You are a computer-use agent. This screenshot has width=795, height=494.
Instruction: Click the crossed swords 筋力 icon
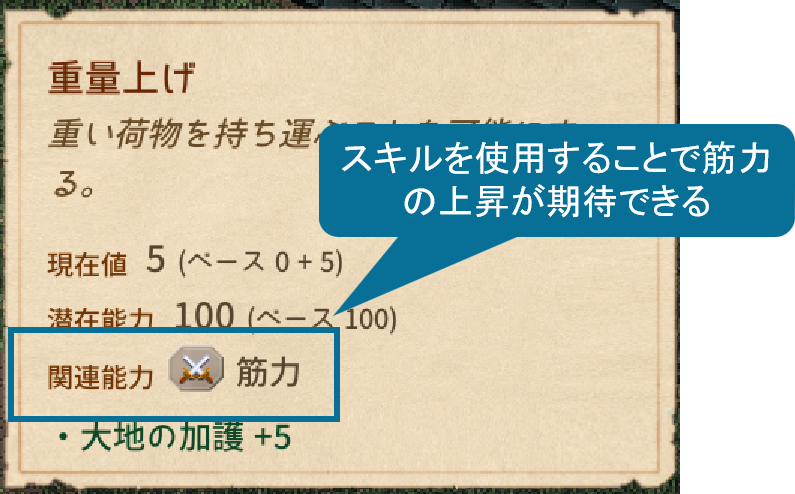coord(196,369)
